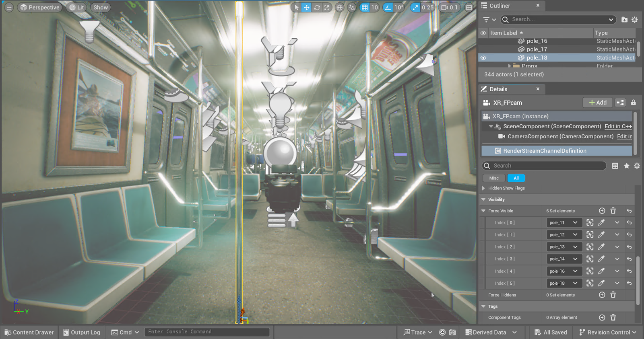
Task: Switch to the Outliner tab
Action: (x=500, y=6)
